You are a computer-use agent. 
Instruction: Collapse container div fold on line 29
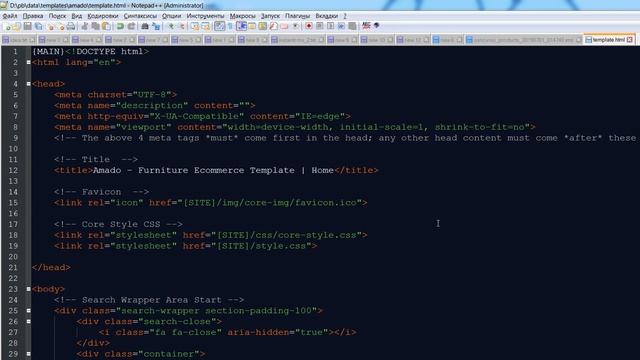[29, 354]
